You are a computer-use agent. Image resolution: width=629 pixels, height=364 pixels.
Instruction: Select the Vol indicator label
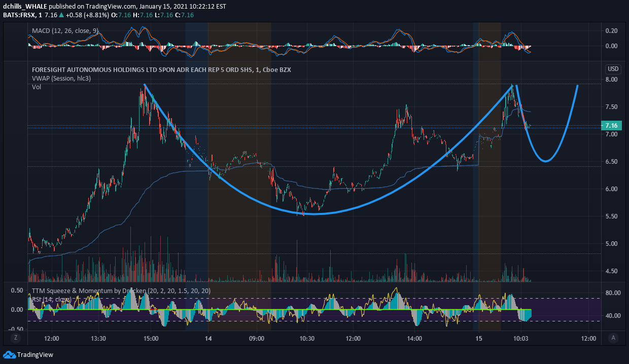point(37,87)
